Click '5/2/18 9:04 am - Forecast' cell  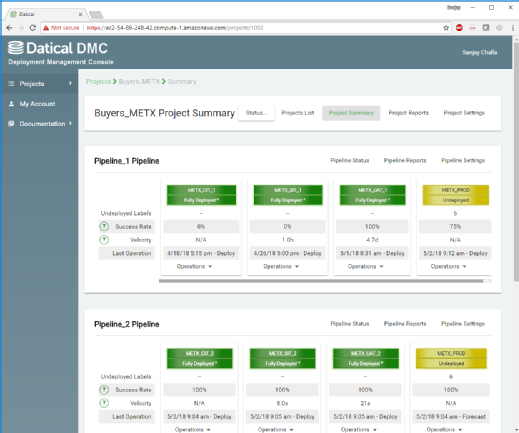pyautogui.click(x=451, y=417)
